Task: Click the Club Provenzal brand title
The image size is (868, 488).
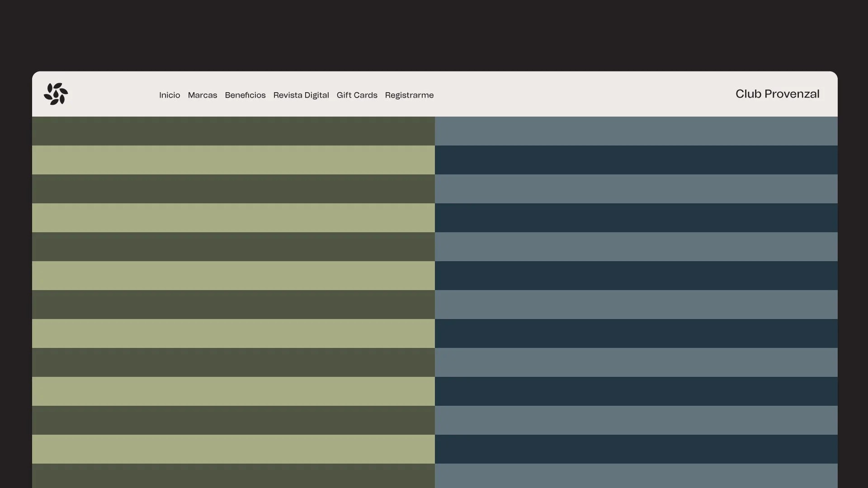Action: 777,94
